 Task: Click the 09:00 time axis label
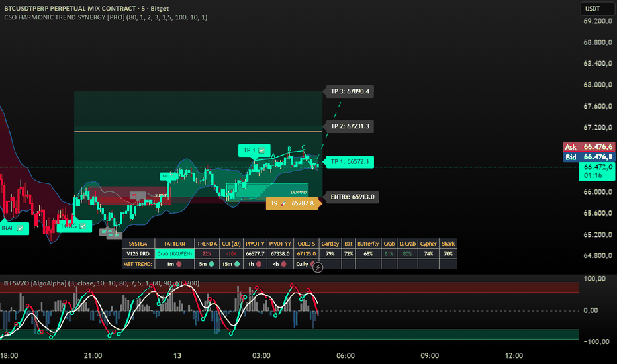pos(430,356)
